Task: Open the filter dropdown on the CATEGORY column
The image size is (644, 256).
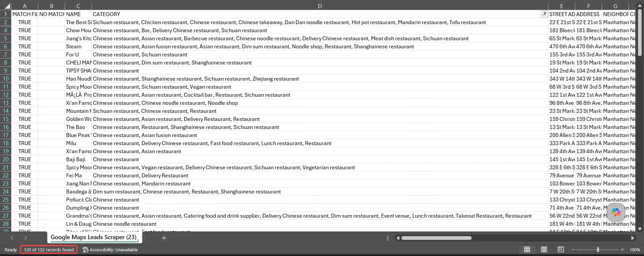Action: click(544, 14)
